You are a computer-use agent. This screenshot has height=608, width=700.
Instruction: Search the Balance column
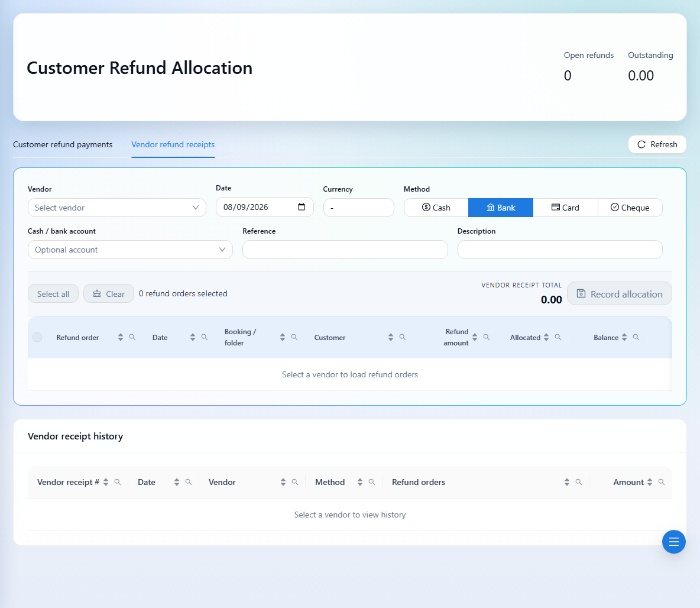pos(636,337)
